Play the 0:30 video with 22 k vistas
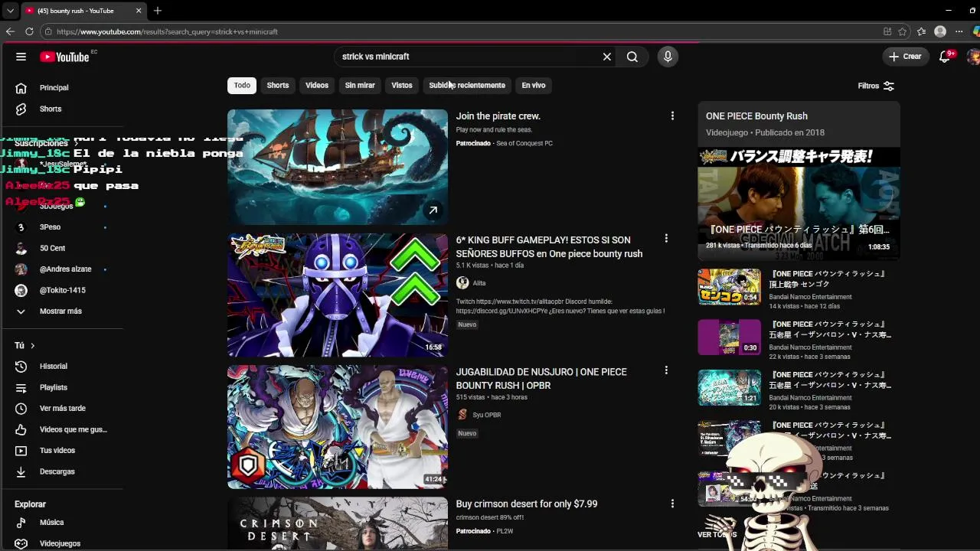Screen dimensions: 980x551 pos(730,337)
